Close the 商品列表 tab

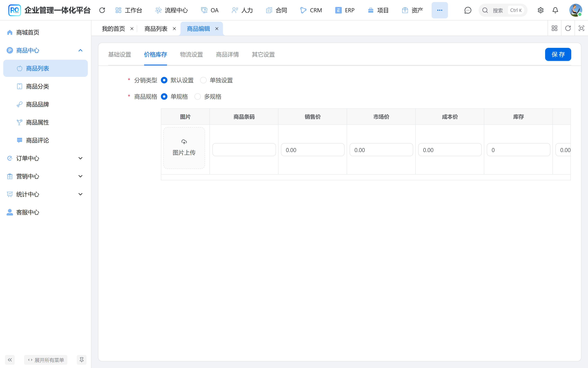(174, 29)
